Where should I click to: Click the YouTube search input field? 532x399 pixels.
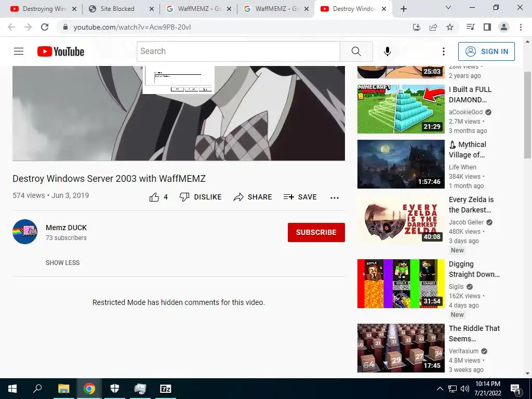click(x=238, y=51)
